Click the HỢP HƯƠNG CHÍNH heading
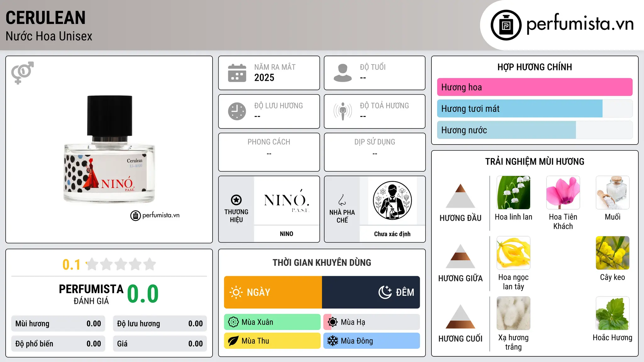644x362 pixels. (535, 67)
